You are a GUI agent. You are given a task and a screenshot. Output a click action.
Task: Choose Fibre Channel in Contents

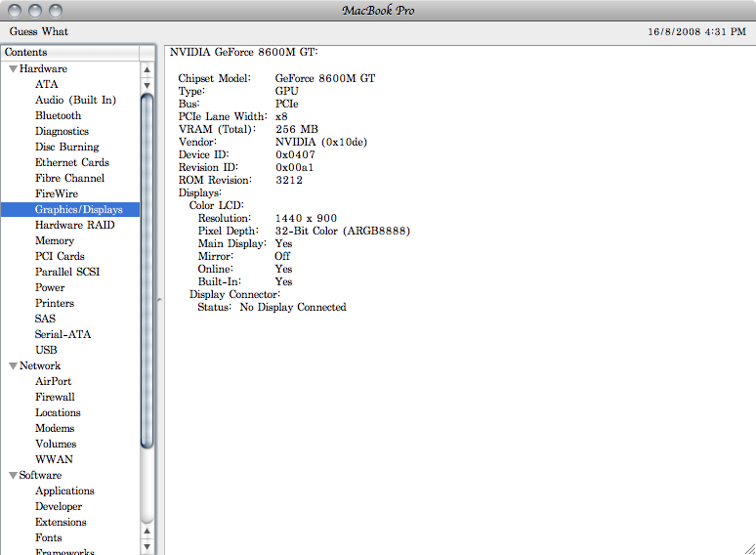point(70,178)
